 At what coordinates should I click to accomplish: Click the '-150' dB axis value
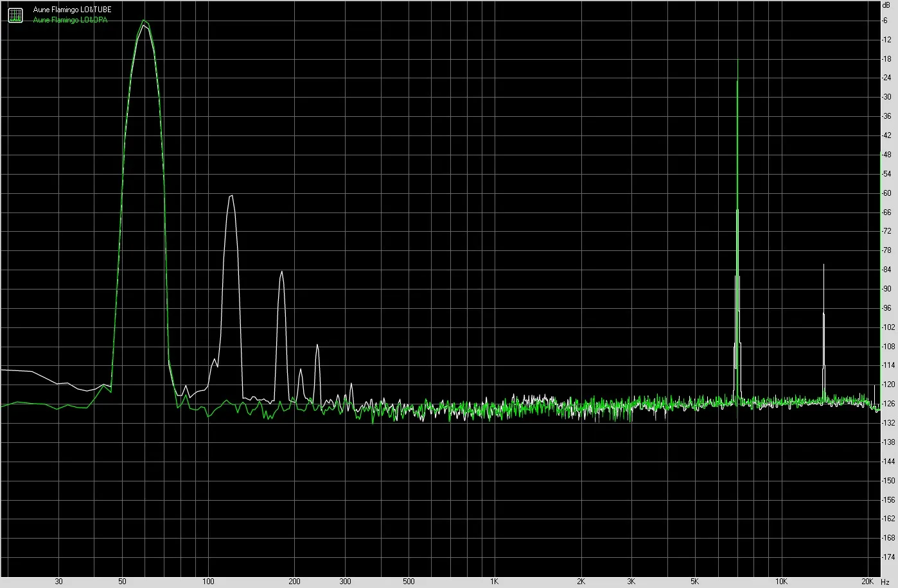(x=888, y=481)
